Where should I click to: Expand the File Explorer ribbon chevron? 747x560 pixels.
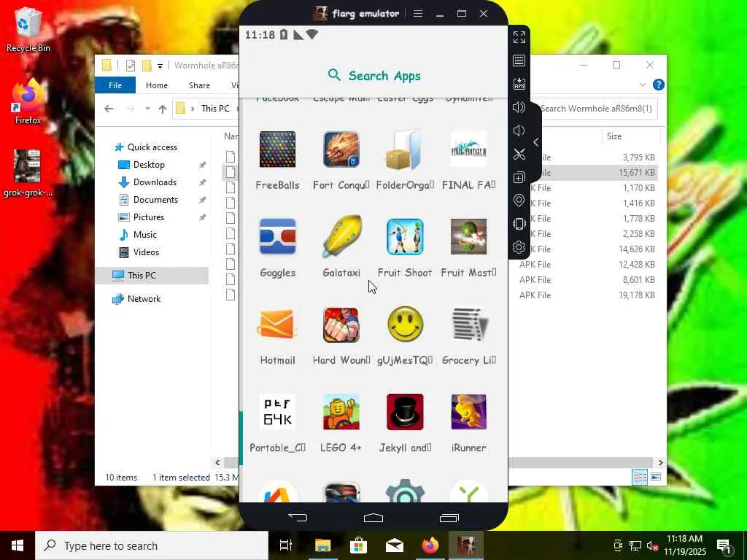click(642, 85)
